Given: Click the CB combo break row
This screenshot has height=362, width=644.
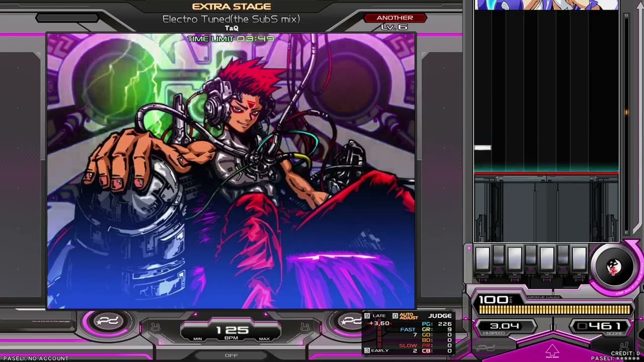Looking at the screenshot, I should coord(437,350).
